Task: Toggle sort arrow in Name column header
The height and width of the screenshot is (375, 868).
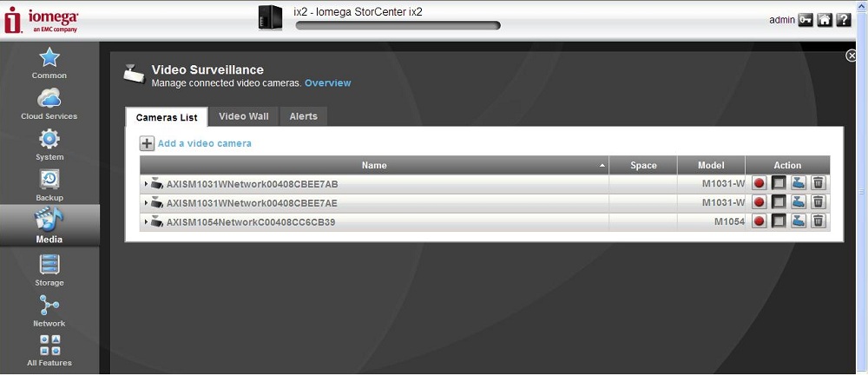Action: click(602, 166)
